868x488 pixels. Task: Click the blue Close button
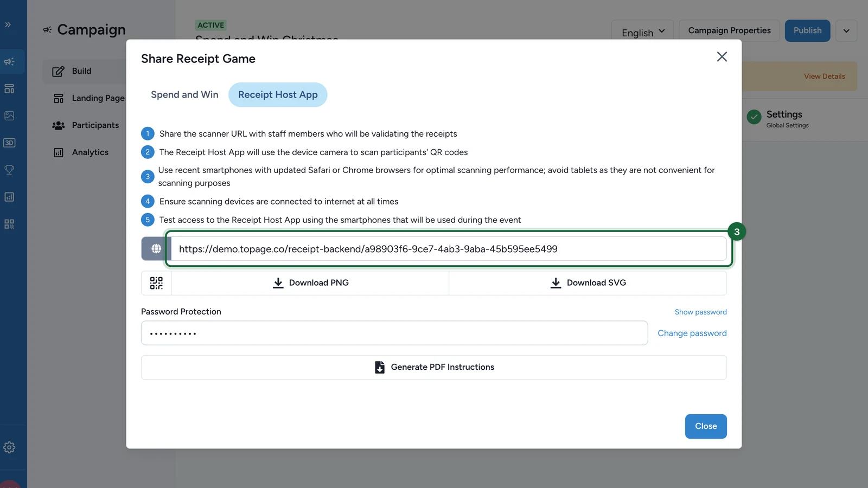pos(706,426)
